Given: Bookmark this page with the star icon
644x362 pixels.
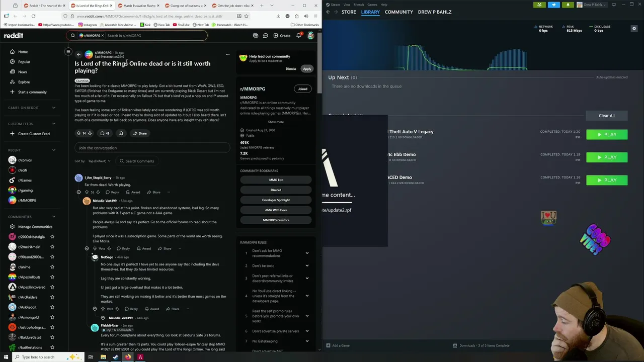Looking at the screenshot, I should click(x=246, y=16).
